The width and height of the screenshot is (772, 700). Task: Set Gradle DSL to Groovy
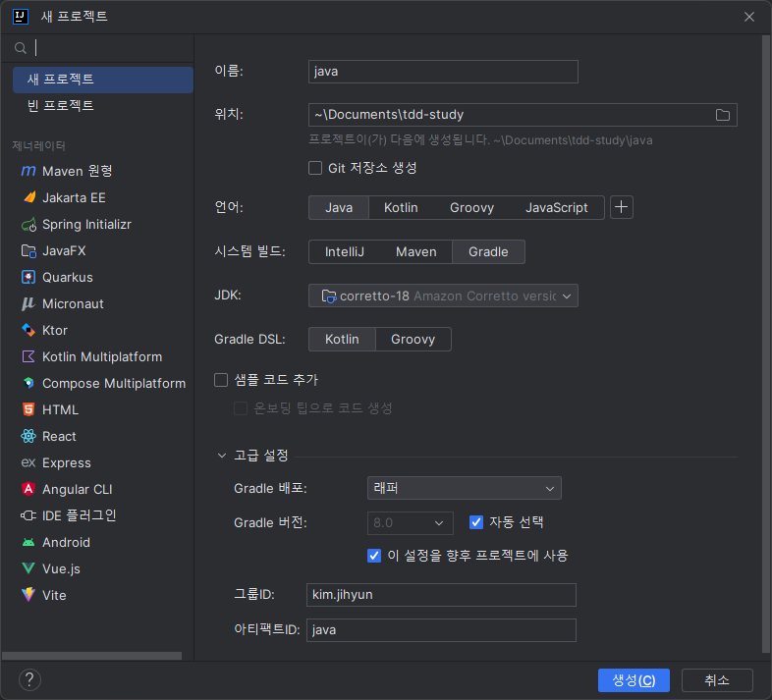pos(413,339)
